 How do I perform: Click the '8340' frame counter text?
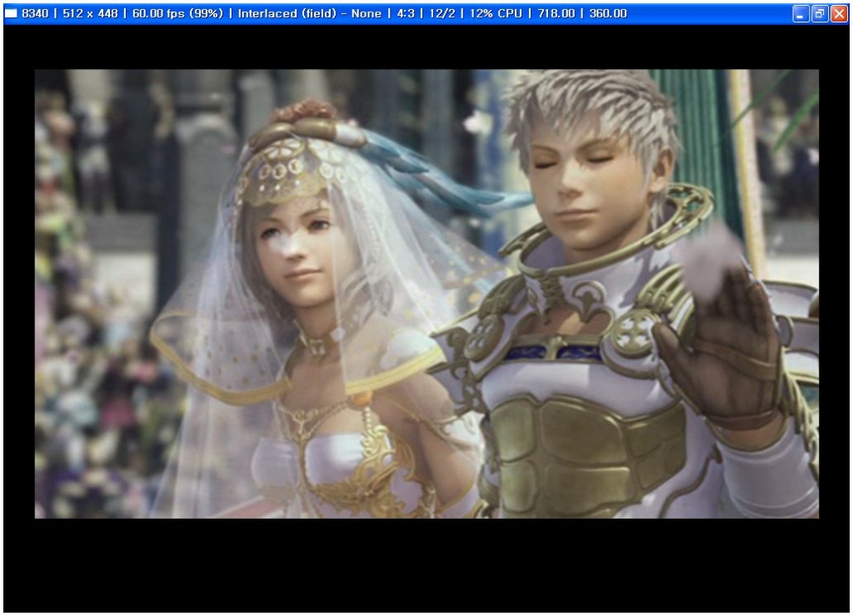[x=35, y=13]
